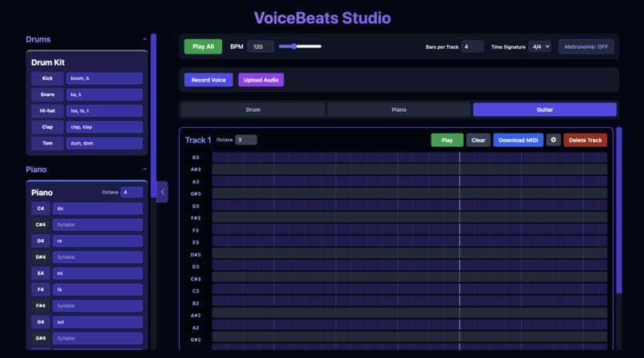Click the Drums section heading
Screen dimensions: 644x358
[38, 39]
